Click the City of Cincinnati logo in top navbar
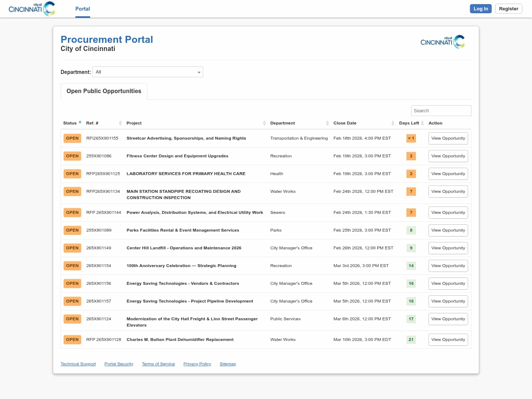The height and width of the screenshot is (399, 532). click(32, 9)
